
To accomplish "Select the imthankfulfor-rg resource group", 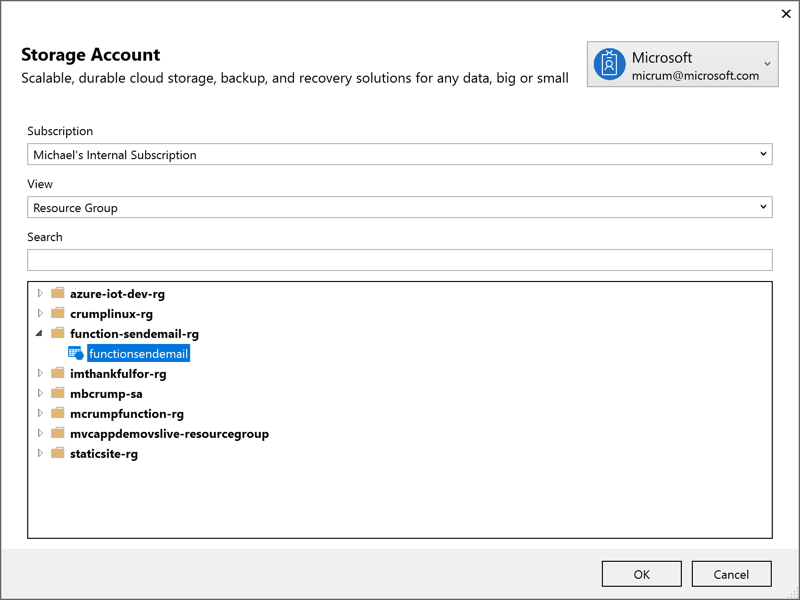I will [x=118, y=374].
